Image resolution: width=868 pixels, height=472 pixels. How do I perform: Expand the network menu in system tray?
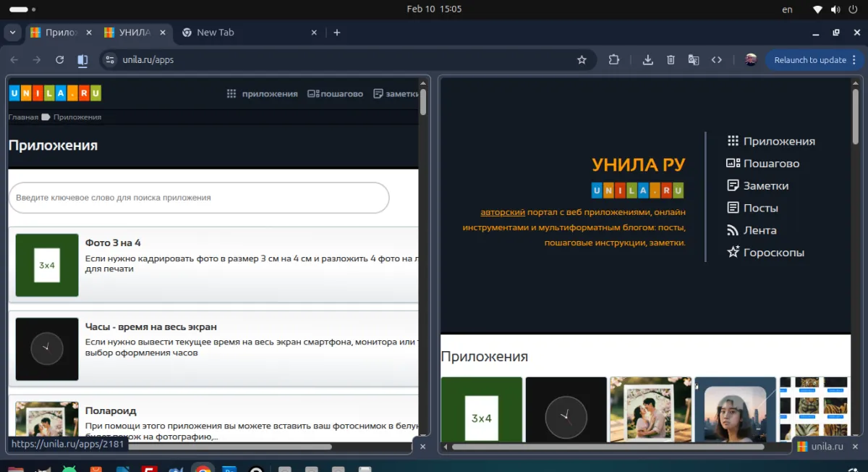coord(820,9)
